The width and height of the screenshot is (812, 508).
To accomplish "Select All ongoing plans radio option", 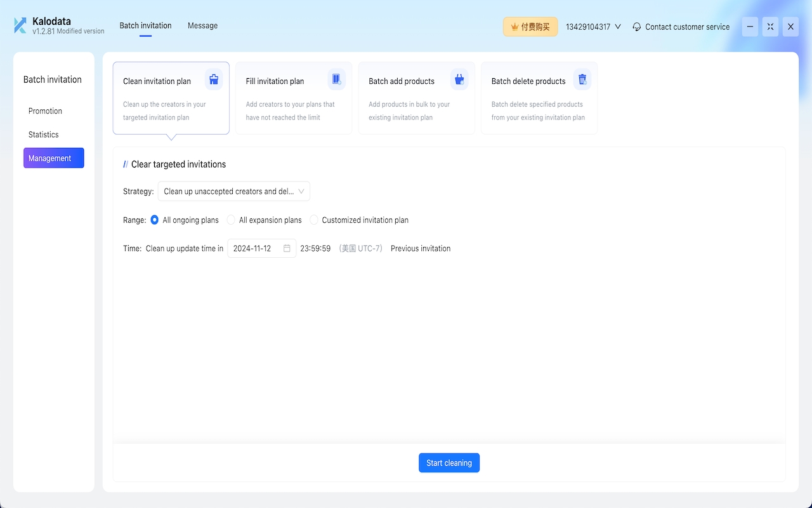I will click(155, 220).
